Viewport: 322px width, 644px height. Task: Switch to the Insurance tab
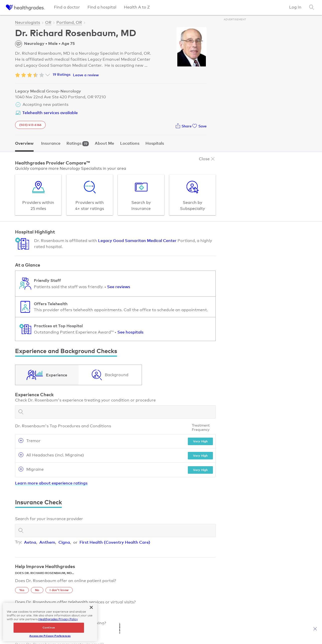coord(51,143)
